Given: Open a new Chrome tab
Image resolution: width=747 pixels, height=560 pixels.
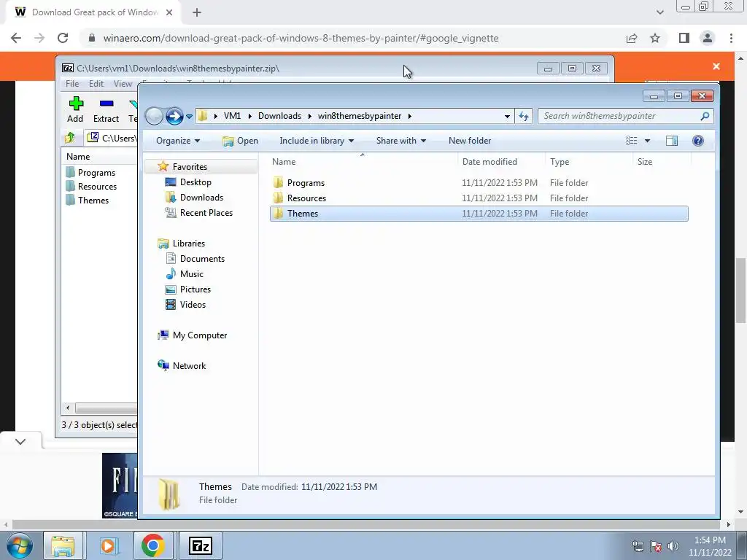Looking at the screenshot, I should (x=197, y=12).
